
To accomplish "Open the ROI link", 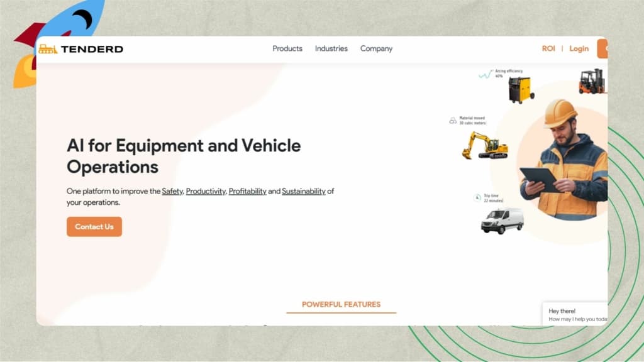I will pos(548,48).
